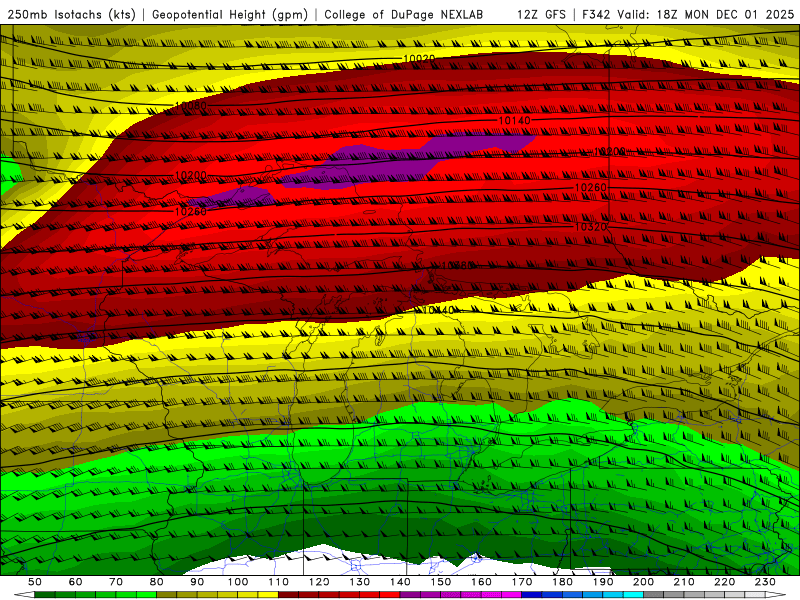Select the 110 knot legend value
The width and height of the screenshot is (800, 600).
point(279,582)
